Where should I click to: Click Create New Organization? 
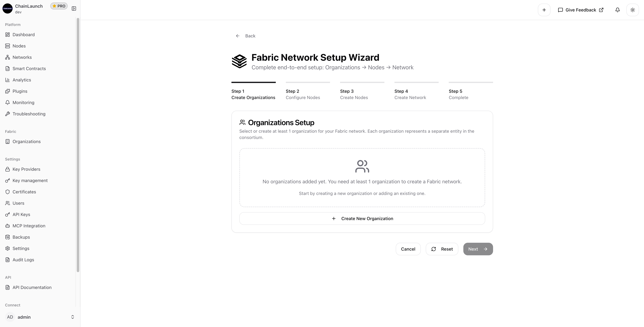(362, 218)
